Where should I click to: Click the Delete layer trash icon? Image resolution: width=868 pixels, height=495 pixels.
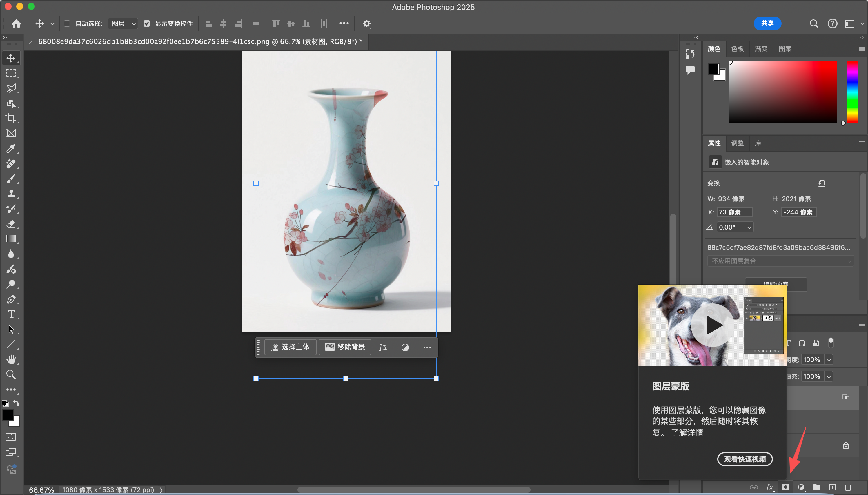click(x=848, y=487)
